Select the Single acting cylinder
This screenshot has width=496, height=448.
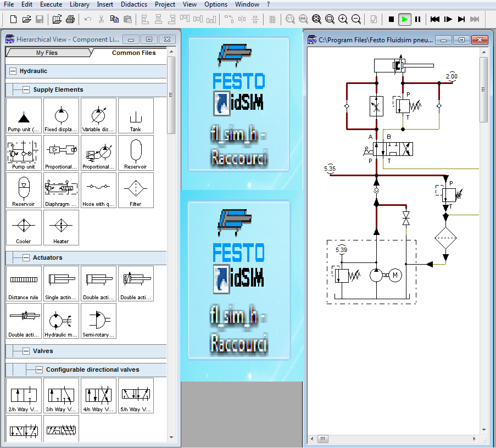(61, 284)
